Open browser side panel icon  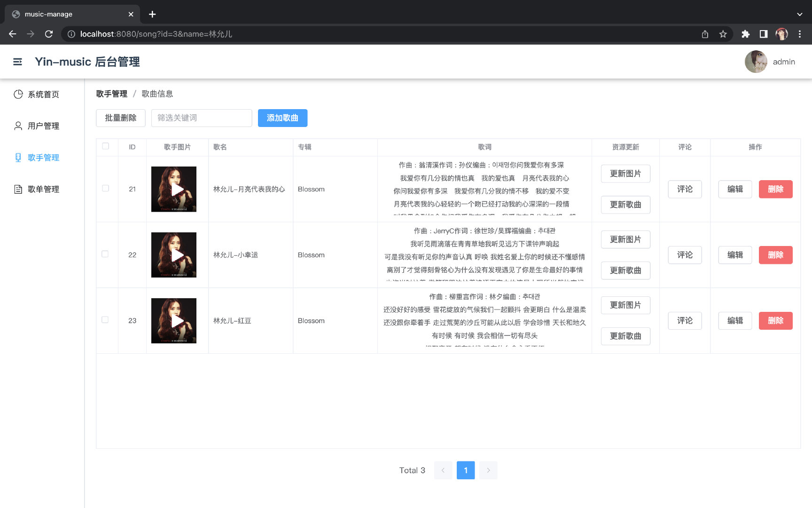click(764, 34)
